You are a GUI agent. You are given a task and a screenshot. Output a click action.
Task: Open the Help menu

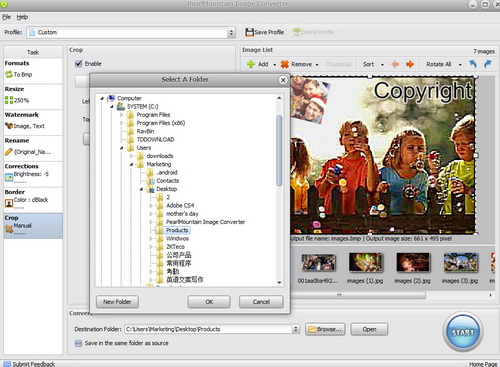click(x=22, y=17)
